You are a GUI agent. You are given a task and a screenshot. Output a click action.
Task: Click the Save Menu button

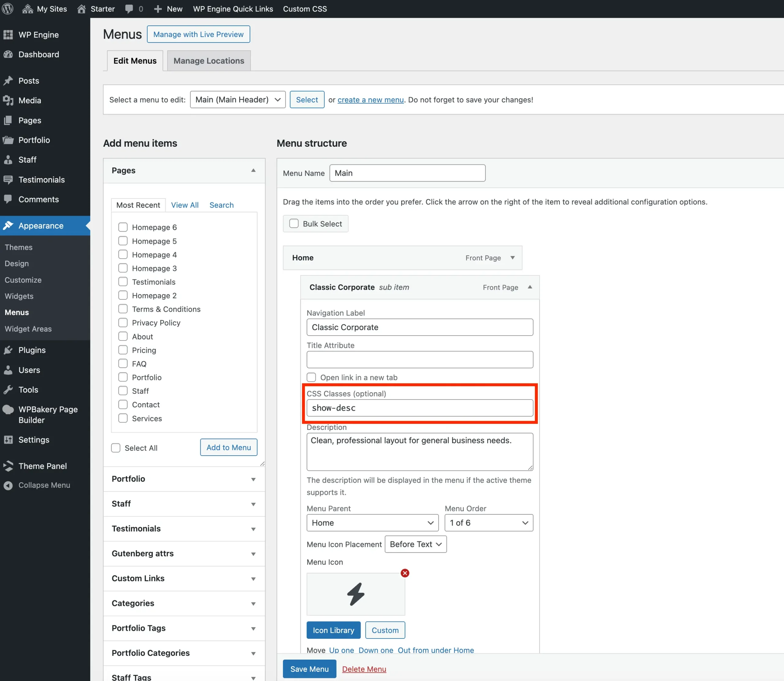(x=309, y=669)
